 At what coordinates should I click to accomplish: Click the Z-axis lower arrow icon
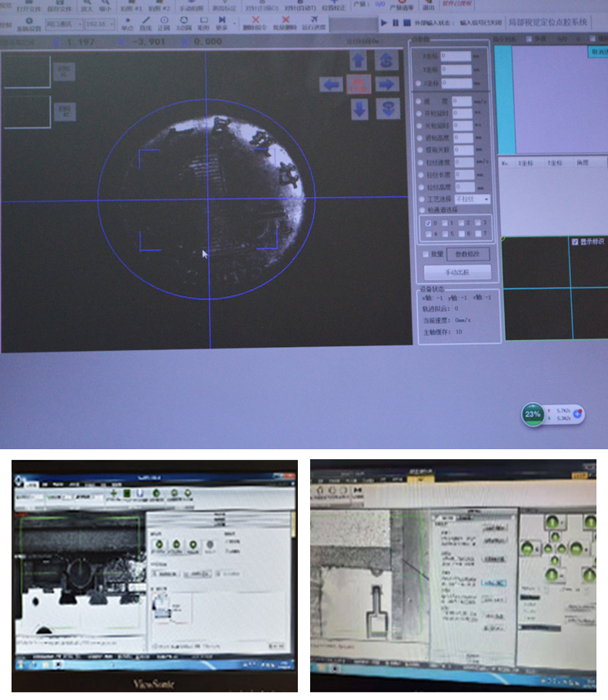click(386, 108)
